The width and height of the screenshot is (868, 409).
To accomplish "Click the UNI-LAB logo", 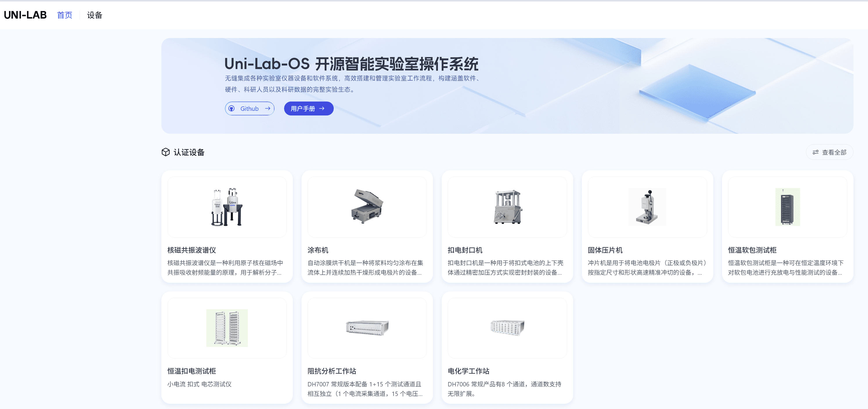I will click(x=25, y=15).
